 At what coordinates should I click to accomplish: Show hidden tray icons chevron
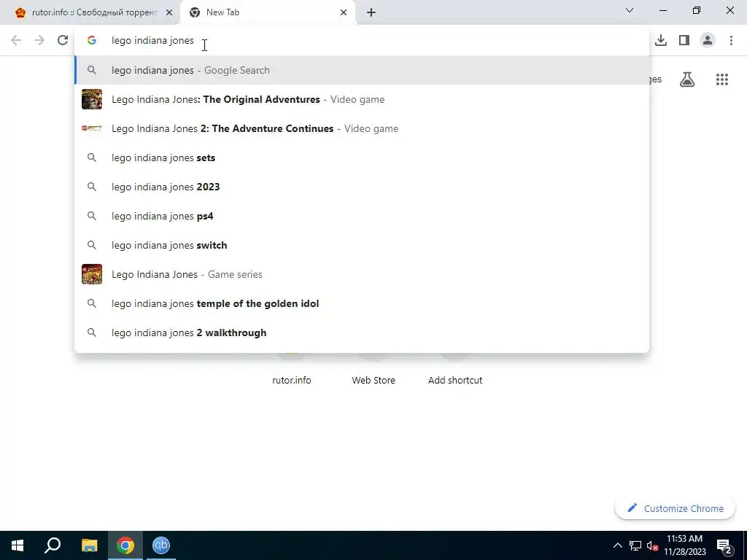617,545
